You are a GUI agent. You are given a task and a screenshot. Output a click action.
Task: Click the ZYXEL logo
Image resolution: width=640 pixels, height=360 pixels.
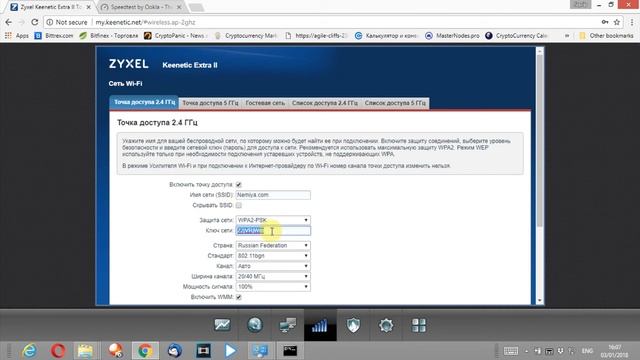[x=129, y=64]
